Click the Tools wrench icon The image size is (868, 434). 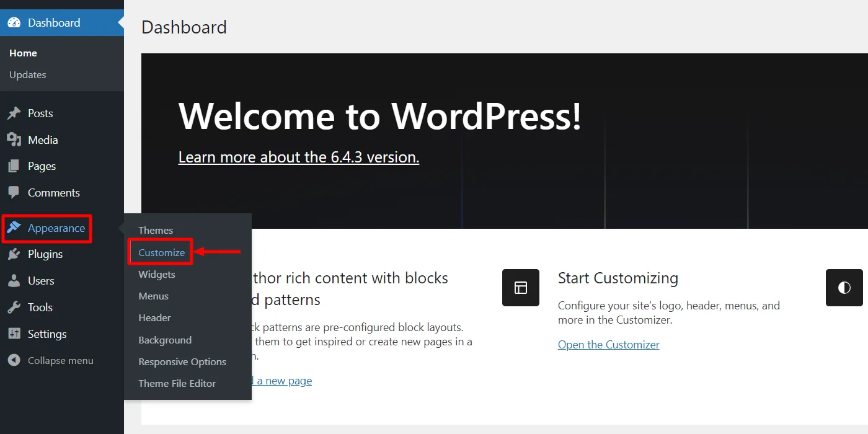tap(14, 308)
